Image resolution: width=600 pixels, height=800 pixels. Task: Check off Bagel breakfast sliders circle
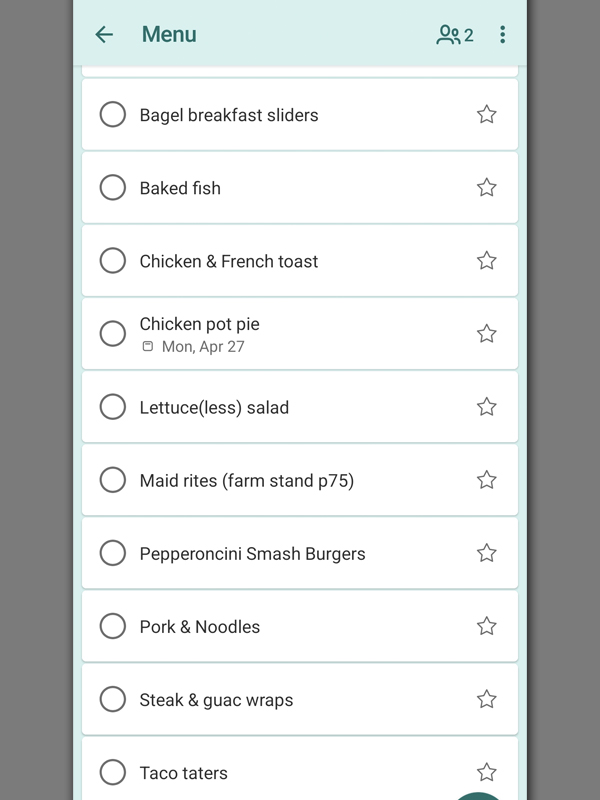(x=113, y=115)
